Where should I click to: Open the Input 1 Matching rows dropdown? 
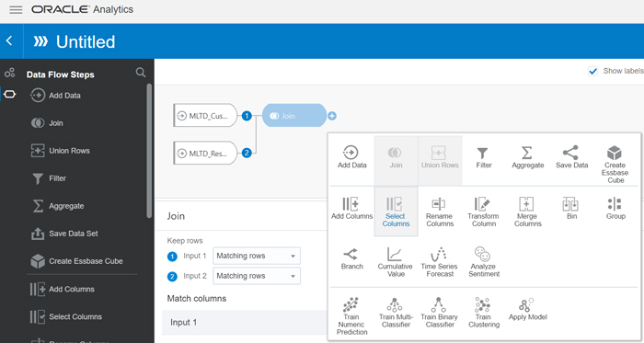pyautogui.click(x=257, y=256)
